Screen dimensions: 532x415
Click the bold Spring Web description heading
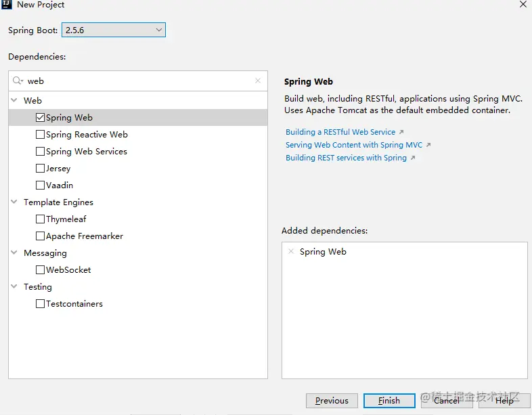click(x=309, y=82)
